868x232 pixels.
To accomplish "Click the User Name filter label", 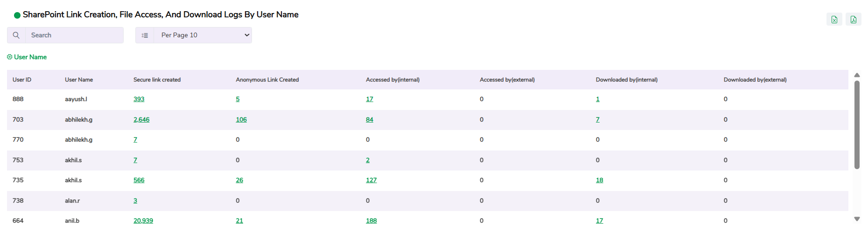I will [30, 57].
